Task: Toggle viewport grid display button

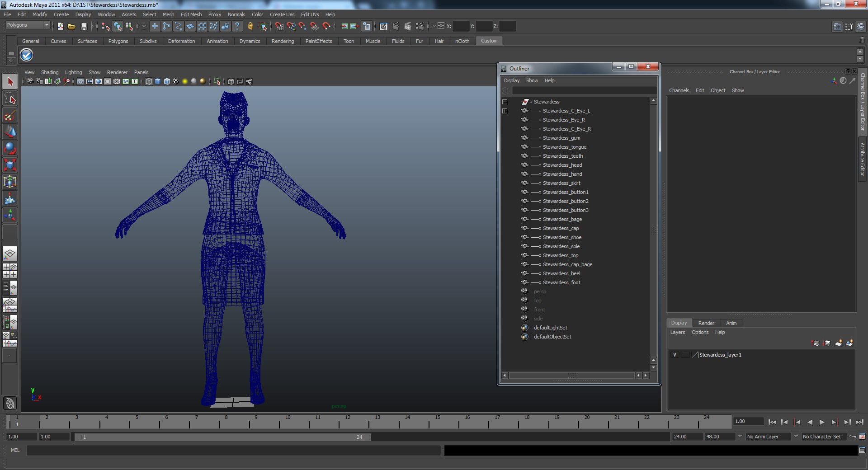Action: tap(80, 81)
